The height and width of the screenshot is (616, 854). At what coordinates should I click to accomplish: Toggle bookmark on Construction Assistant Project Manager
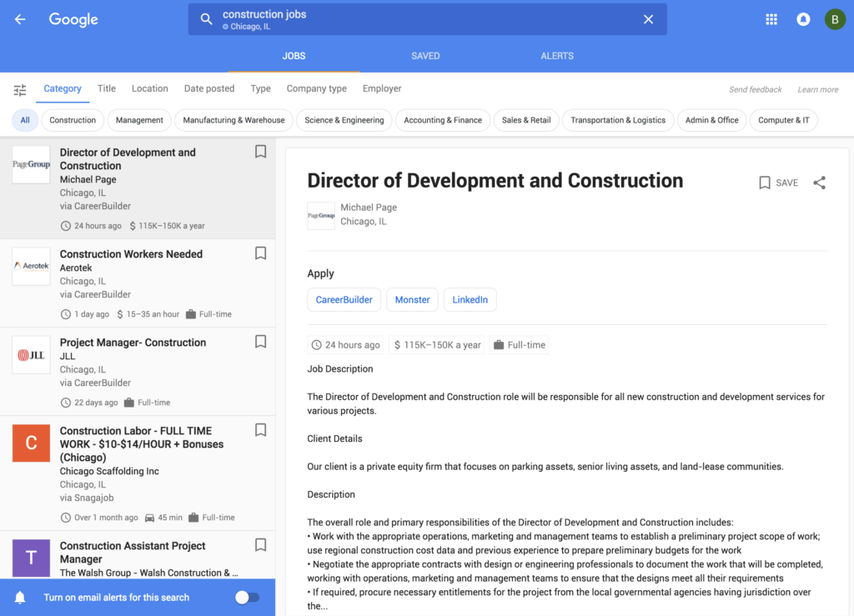260,545
